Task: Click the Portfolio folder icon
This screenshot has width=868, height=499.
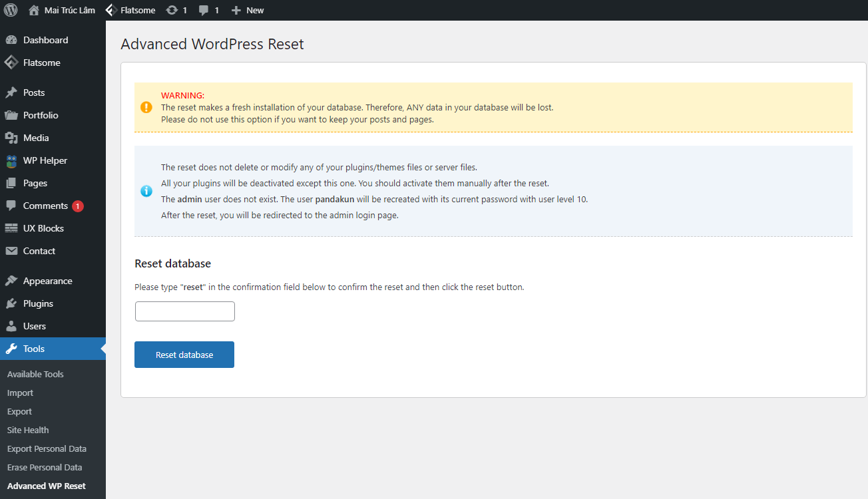Action: coord(11,115)
